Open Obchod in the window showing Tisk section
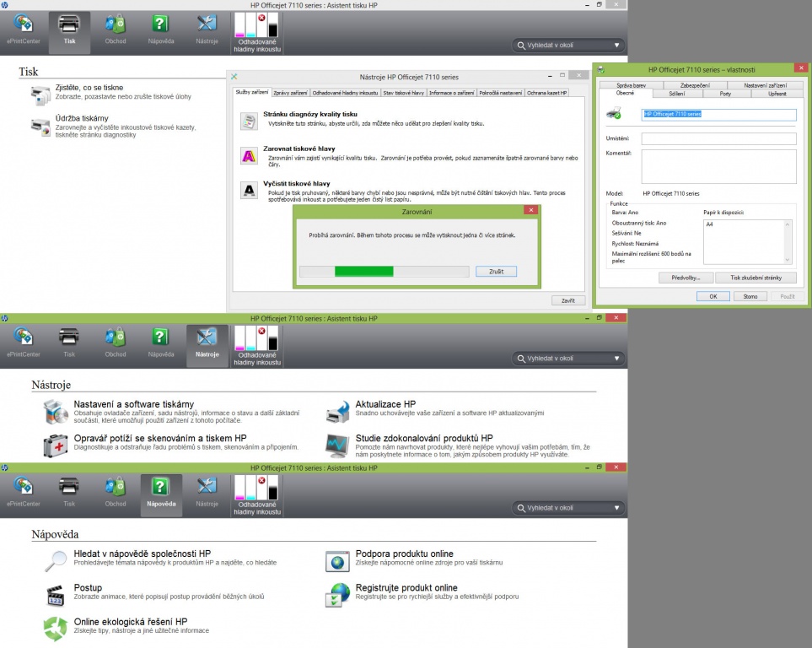Screen dimensions: 812x648 116,30
